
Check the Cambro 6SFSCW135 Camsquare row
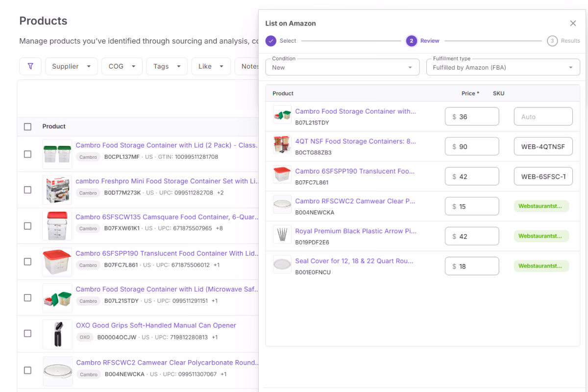(x=27, y=226)
